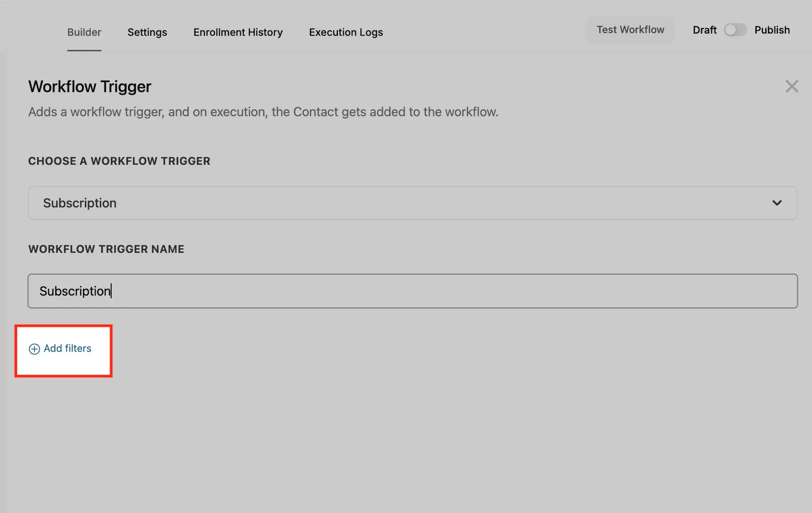Go to the Enrollment History tab

238,32
